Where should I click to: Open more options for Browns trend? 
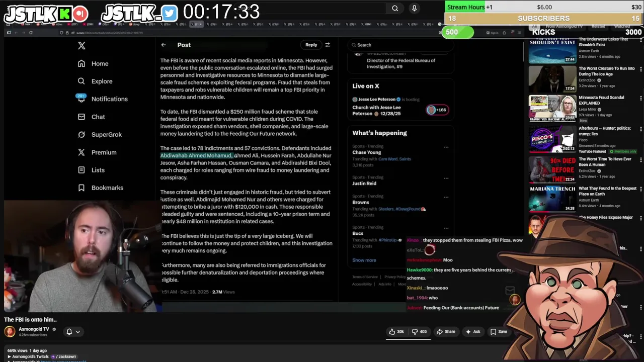click(446, 197)
